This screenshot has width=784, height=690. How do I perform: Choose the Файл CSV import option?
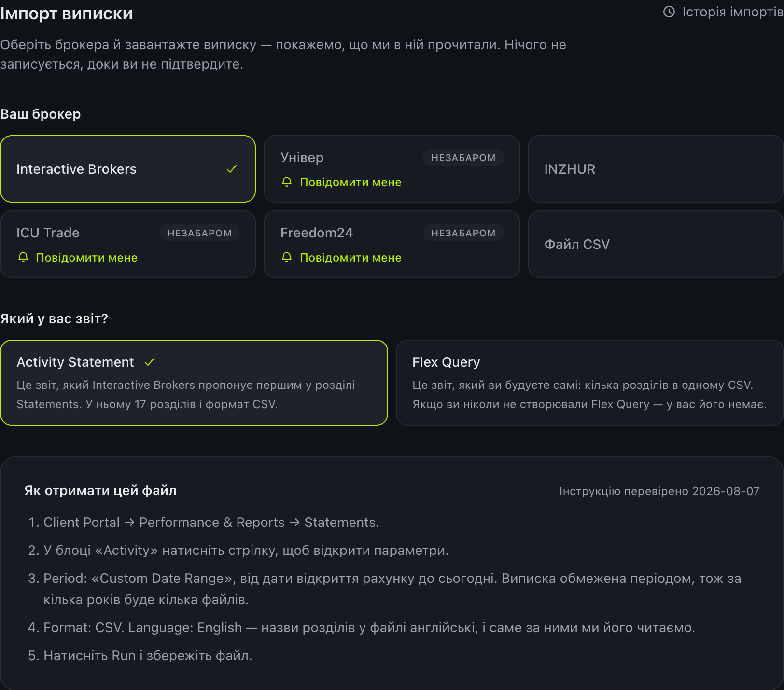pos(656,244)
